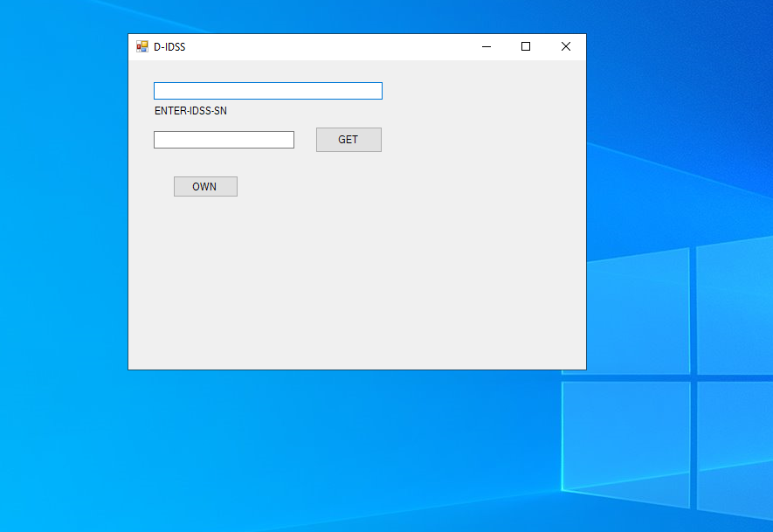773x532 pixels.
Task: Click blank form area right of GET button
Action: [x=480, y=140]
